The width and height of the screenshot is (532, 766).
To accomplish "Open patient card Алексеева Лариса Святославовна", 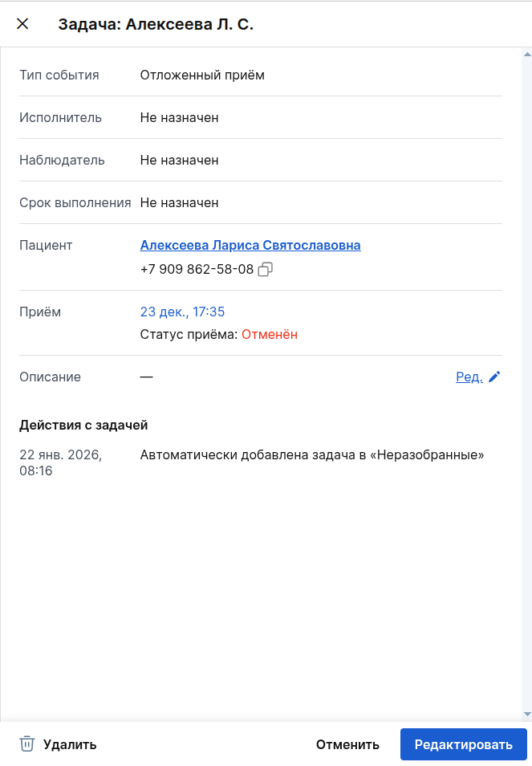I will pyautogui.click(x=250, y=245).
